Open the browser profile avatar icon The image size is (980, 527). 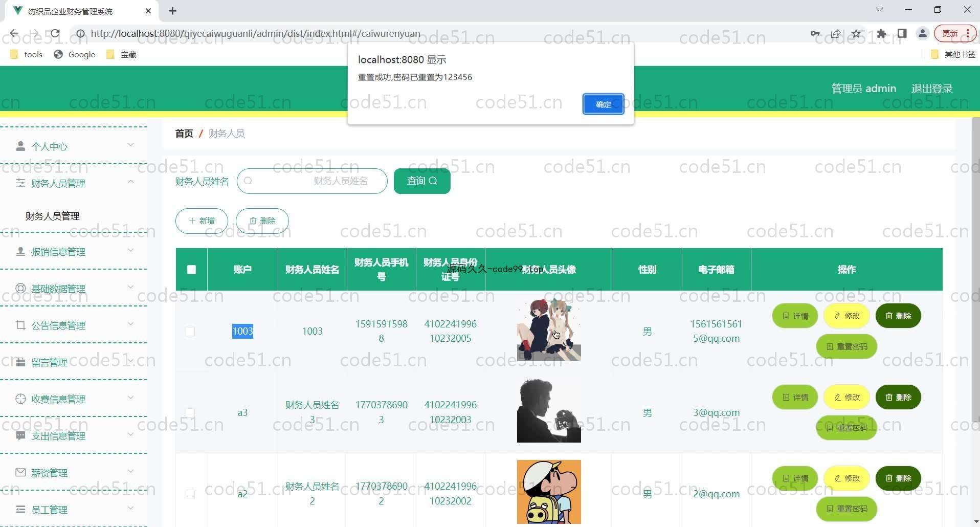click(922, 34)
